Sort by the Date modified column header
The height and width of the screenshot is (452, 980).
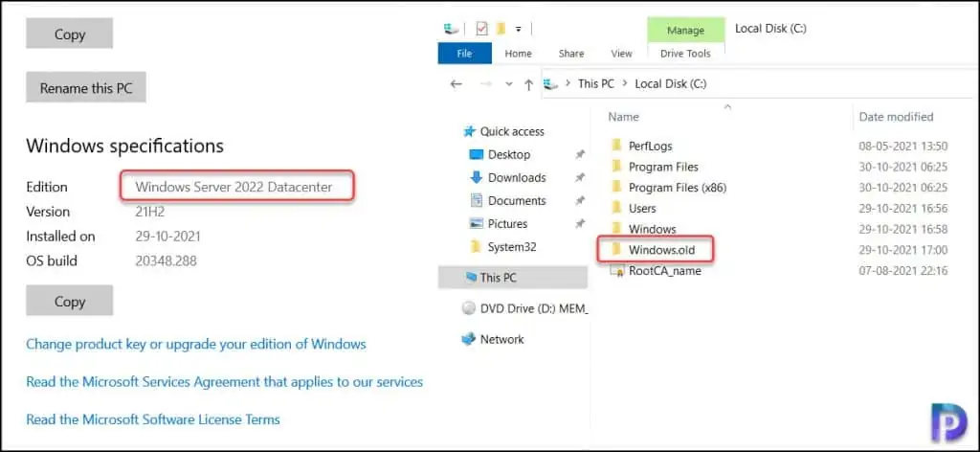(x=896, y=117)
